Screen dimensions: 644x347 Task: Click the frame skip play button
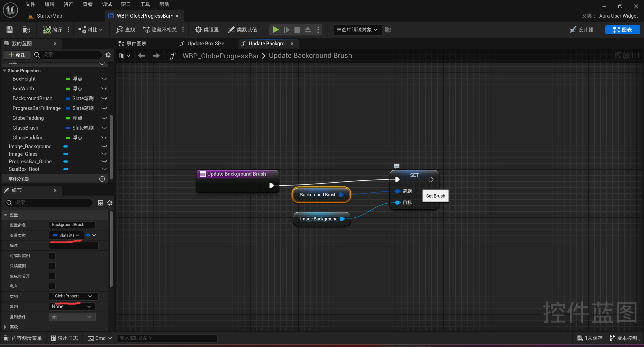[x=287, y=30]
